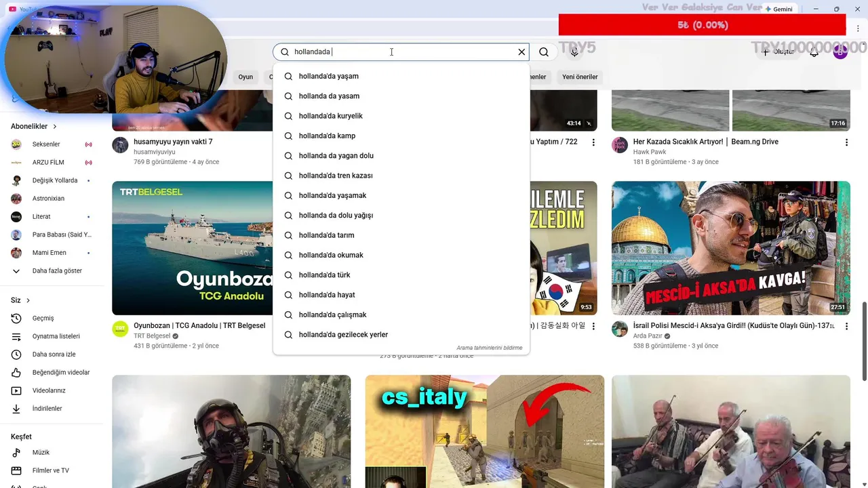The height and width of the screenshot is (488, 868).
Task: Click the red donation progress bar
Action: coord(702,25)
